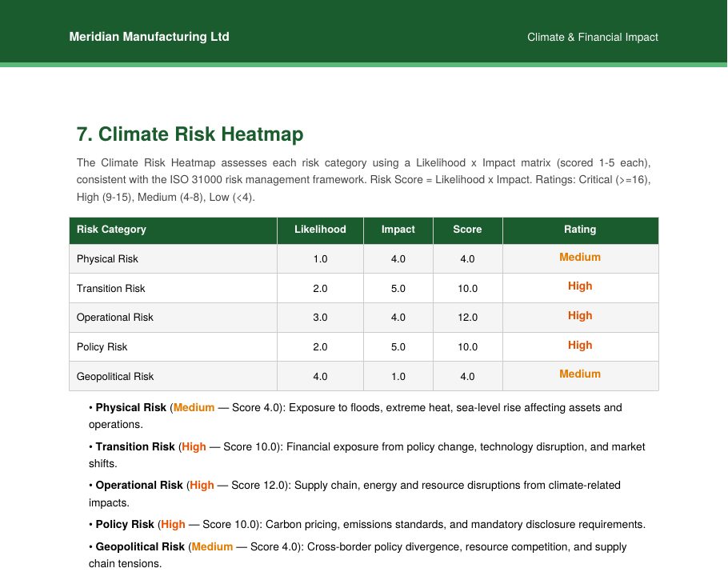Viewport: 728px width, 576px height.
Task: Click the "Critical (>=16)" rating definition text
Action: tap(614, 180)
